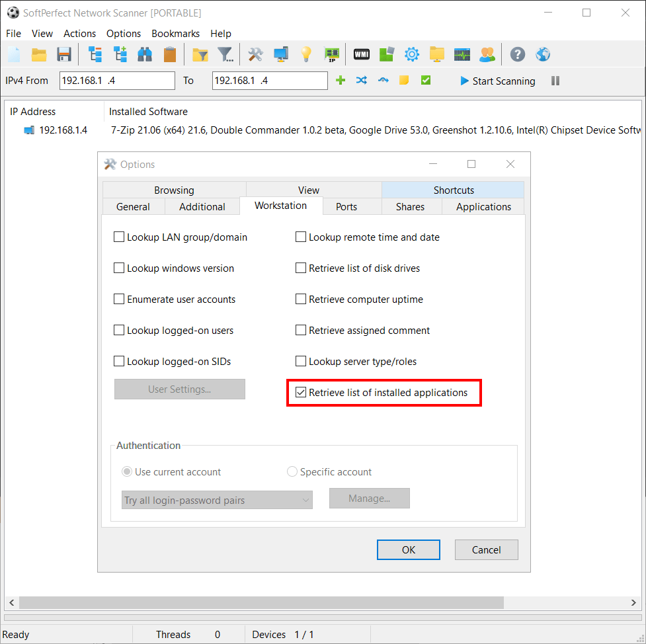Enable Lookup remote time and date
Screen dimensions: 646x644
301,237
